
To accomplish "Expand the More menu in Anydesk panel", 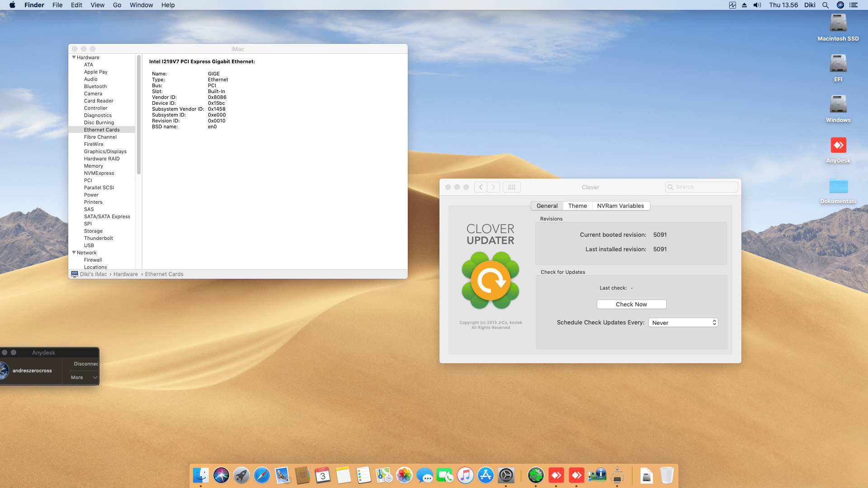I will click(84, 377).
